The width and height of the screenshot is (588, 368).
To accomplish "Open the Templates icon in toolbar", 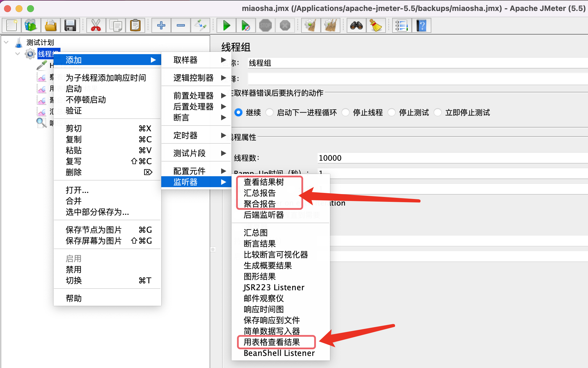I will 31,26.
